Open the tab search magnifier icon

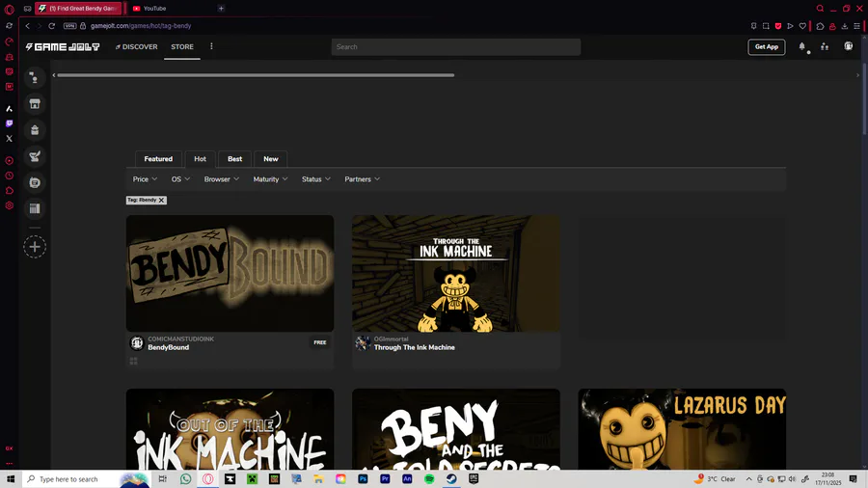(x=820, y=9)
